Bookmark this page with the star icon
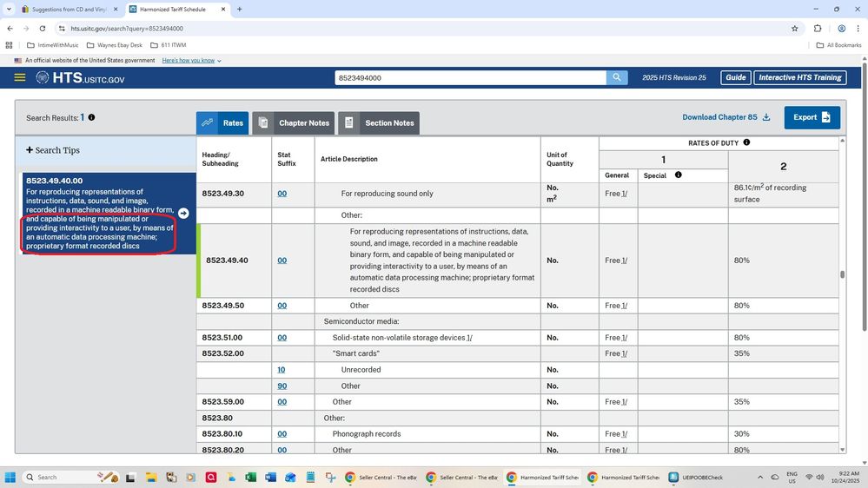Image resolution: width=868 pixels, height=488 pixels. click(794, 28)
